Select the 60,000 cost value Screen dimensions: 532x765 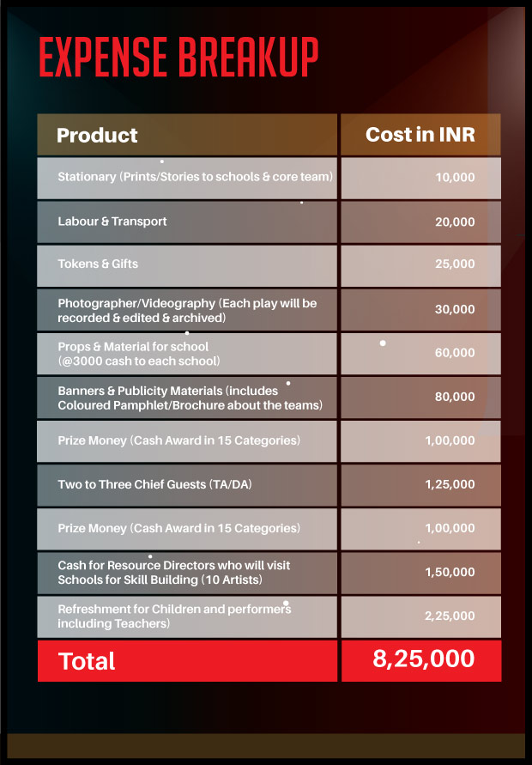pyautogui.click(x=455, y=354)
